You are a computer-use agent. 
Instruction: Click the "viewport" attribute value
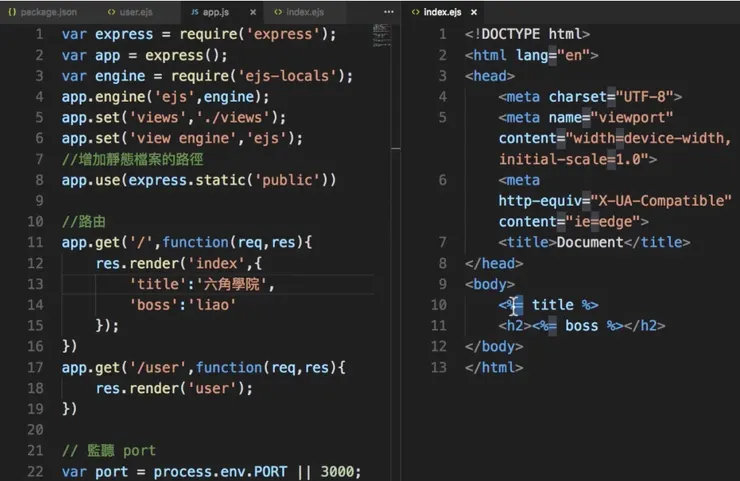(632, 118)
